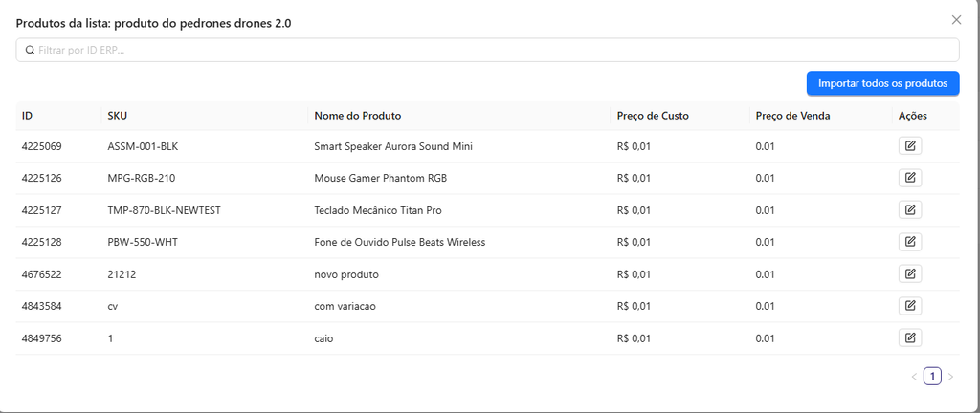Viewport: 980px width, 413px height.
Task: Close the product list dialog
Action: 956,20
